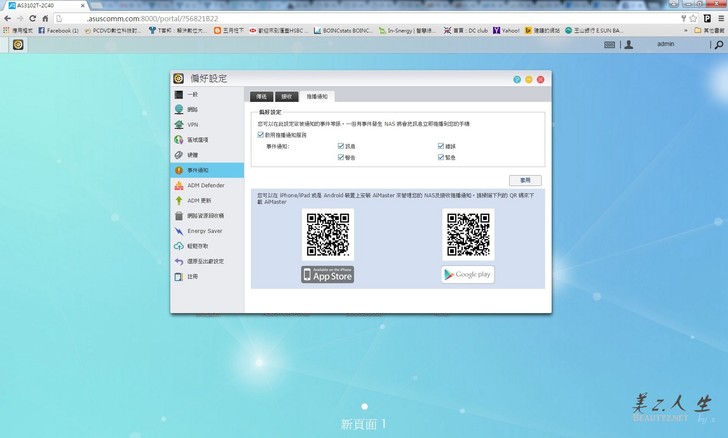728x438 pixels.
Task: Select the Notification (事件通知) sidebar item
Action: click(207, 170)
